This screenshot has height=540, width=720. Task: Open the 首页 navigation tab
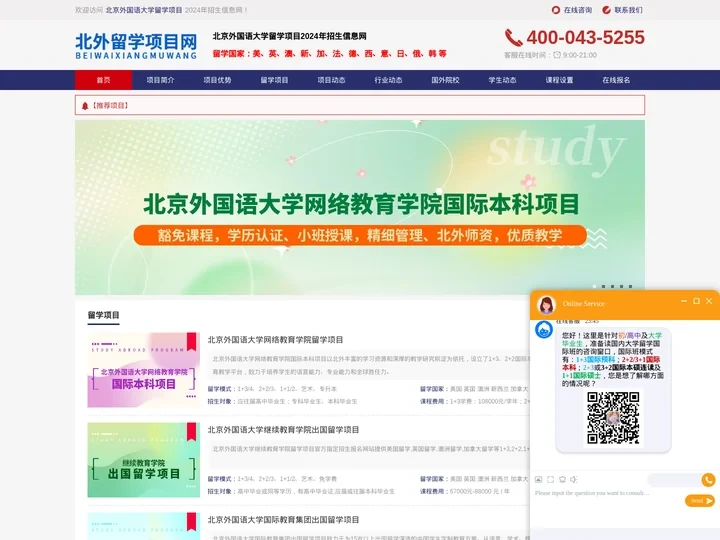coord(103,80)
